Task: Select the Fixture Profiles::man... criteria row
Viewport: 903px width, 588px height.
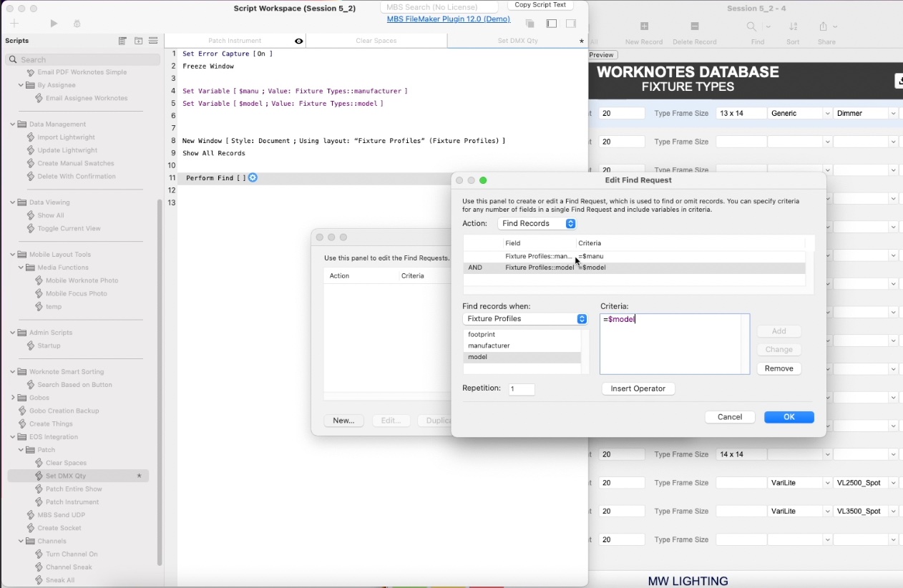Action: tap(634, 256)
